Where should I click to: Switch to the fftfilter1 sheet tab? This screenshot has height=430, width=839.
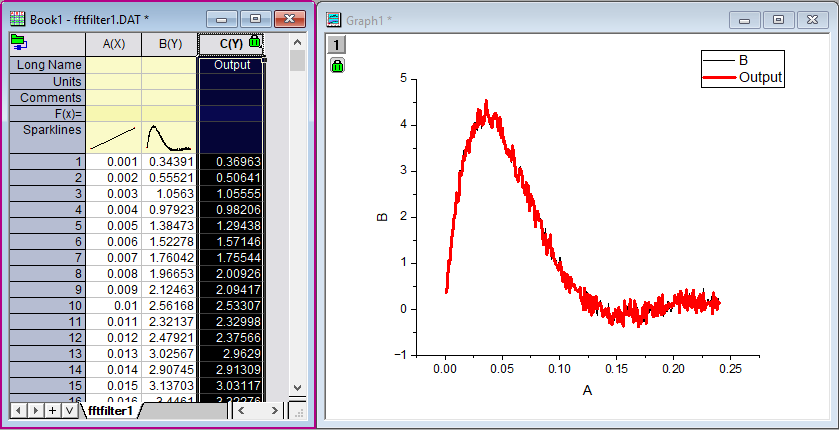click(110, 410)
